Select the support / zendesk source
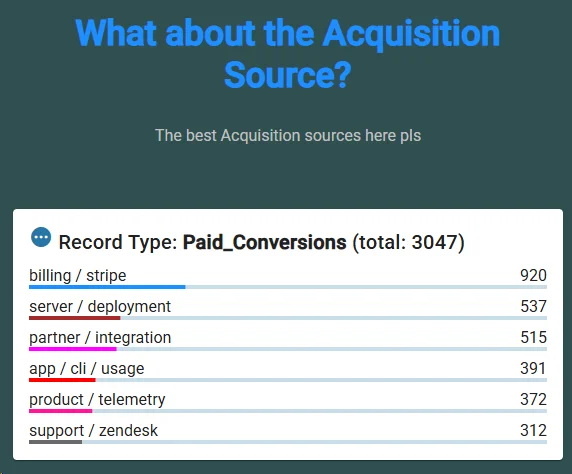The width and height of the screenshot is (572, 474). (93, 431)
